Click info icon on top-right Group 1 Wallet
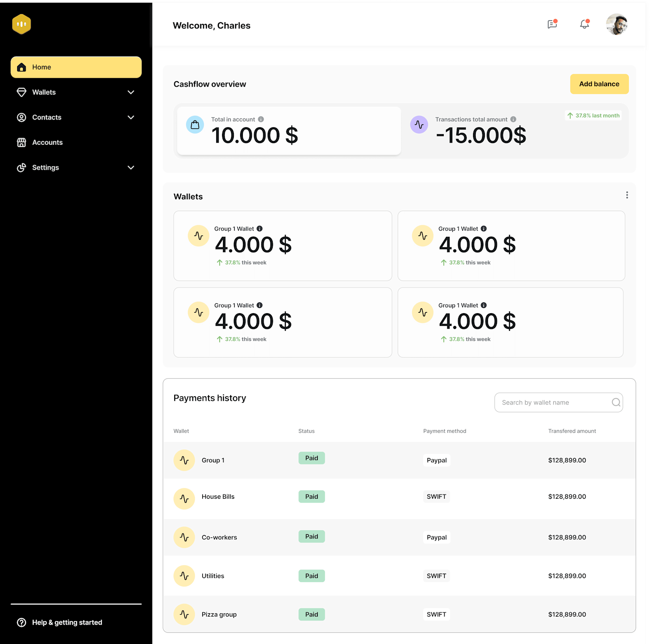 [x=483, y=229]
